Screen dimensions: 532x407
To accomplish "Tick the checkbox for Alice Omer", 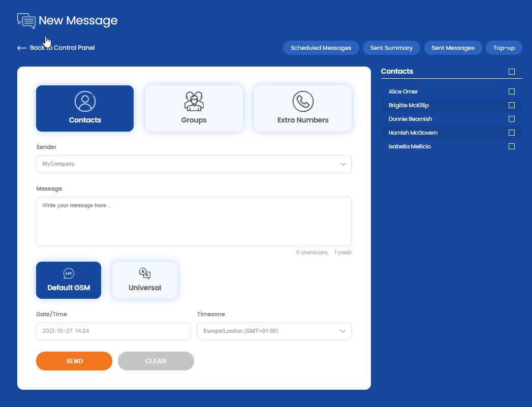I will 512,91.
